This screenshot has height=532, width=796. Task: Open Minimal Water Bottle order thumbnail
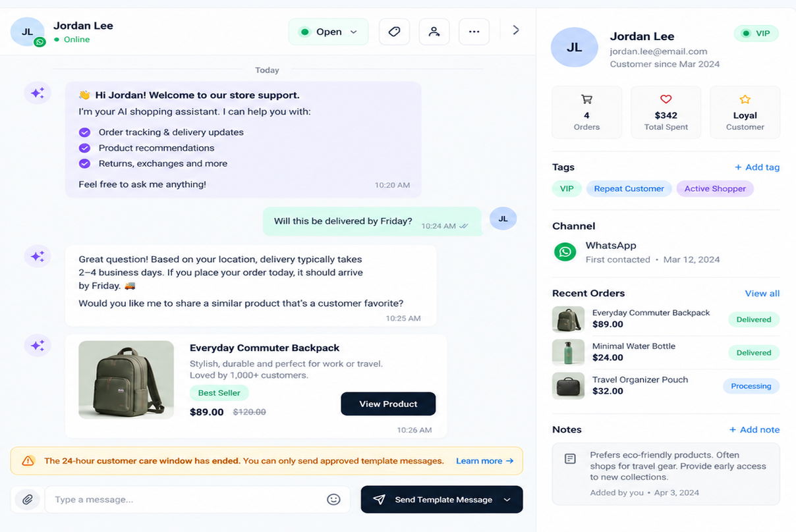pyautogui.click(x=568, y=352)
